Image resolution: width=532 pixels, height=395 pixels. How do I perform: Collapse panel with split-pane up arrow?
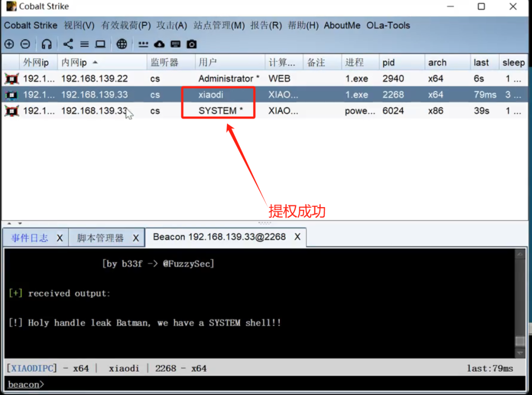pyautogui.click(x=9, y=223)
